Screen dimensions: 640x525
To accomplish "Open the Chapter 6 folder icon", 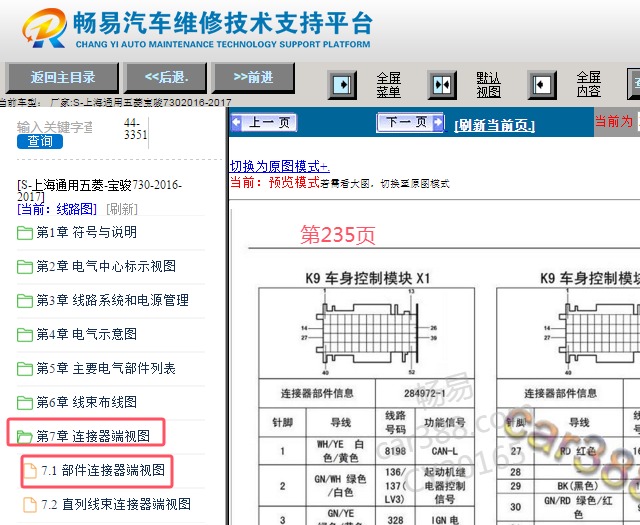I will coord(25,403).
